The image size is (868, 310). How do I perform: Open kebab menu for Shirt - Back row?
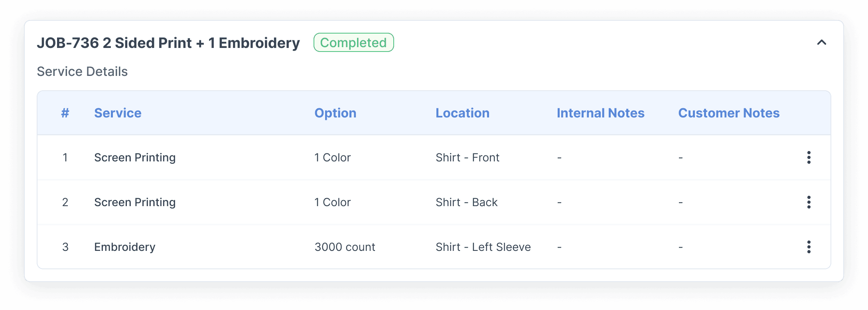pos(809,202)
